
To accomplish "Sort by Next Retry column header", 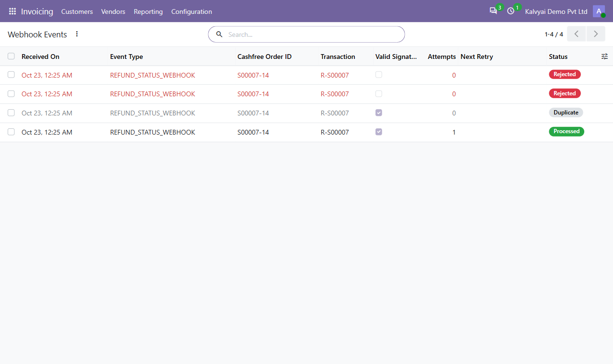I will (477, 57).
